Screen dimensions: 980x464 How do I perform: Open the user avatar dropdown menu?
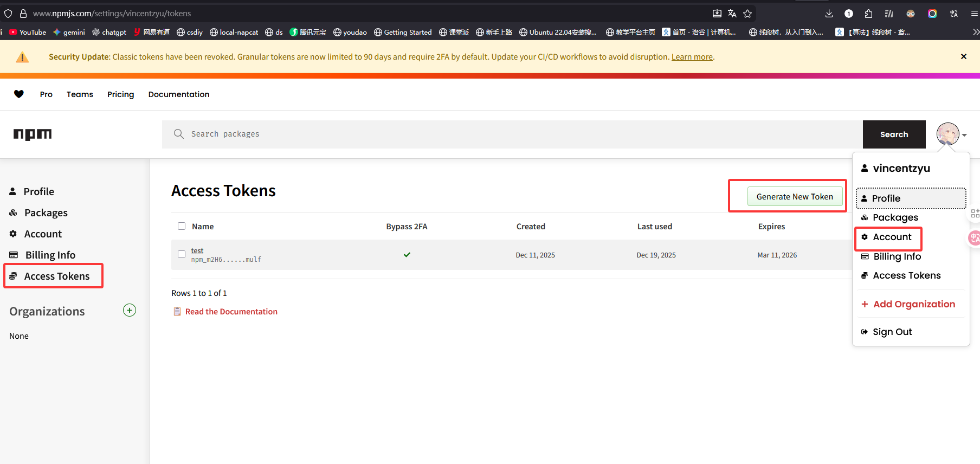point(951,134)
